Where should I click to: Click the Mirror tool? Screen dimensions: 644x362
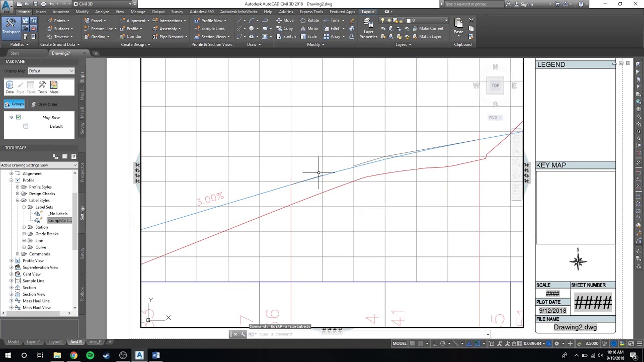click(x=309, y=29)
